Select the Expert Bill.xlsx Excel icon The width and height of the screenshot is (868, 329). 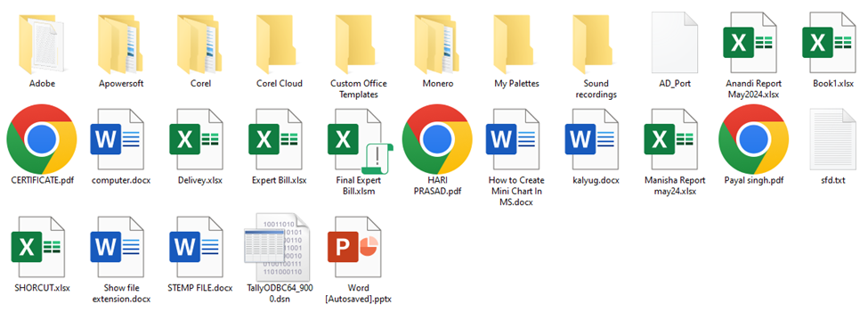click(276, 139)
